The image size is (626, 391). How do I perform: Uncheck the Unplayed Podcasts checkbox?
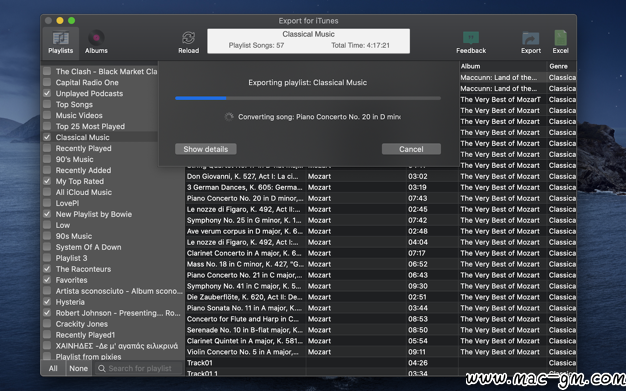tap(47, 93)
